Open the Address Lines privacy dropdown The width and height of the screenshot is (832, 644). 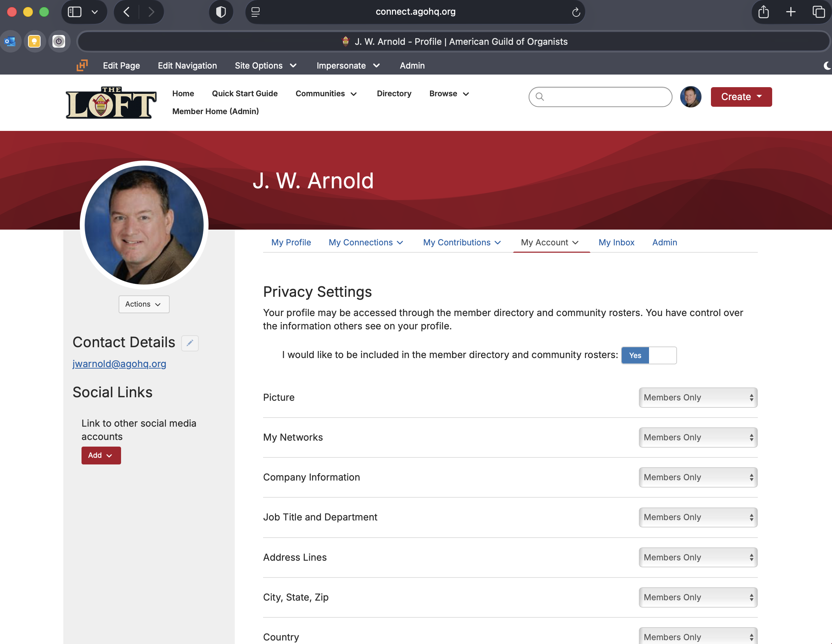(698, 557)
